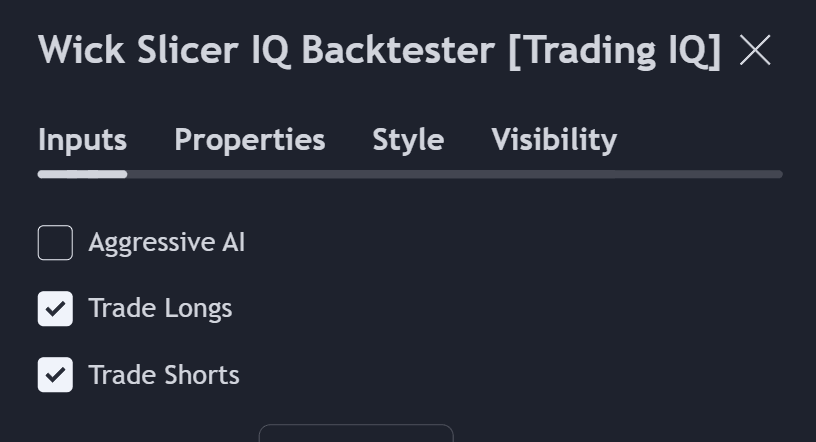Enable the Aggressive AI checkbox

[x=55, y=243]
